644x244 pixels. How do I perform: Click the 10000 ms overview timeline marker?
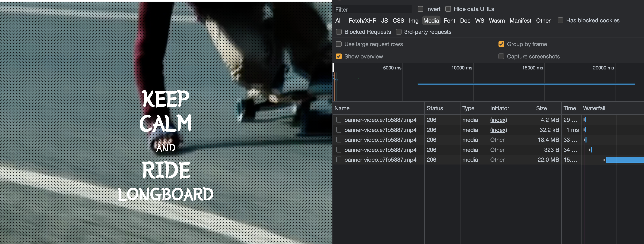pyautogui.click(x=461, y=68)
